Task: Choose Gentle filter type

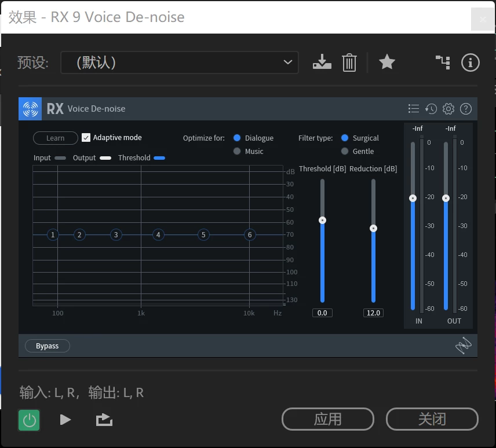Action: (x=345, y=151)
